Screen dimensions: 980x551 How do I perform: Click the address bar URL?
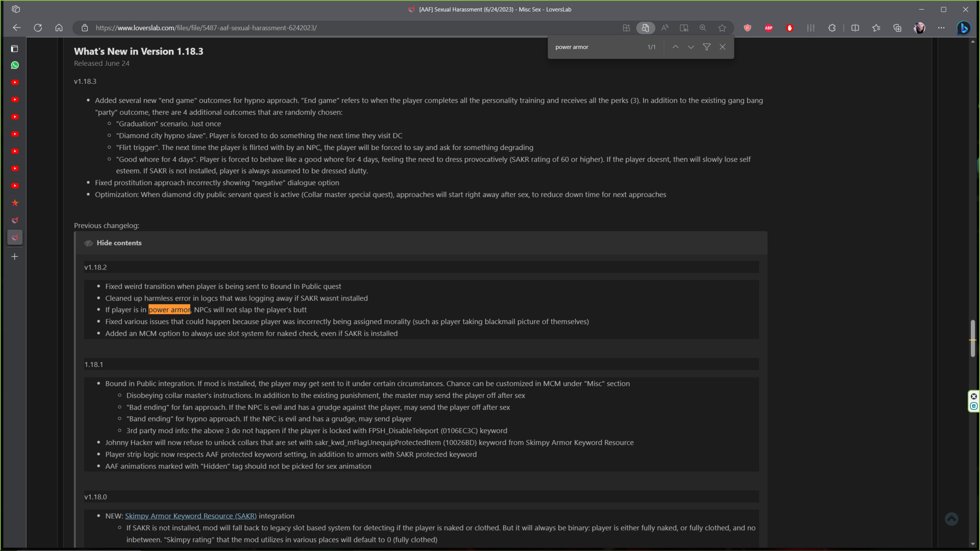click(x=206, y=28)
